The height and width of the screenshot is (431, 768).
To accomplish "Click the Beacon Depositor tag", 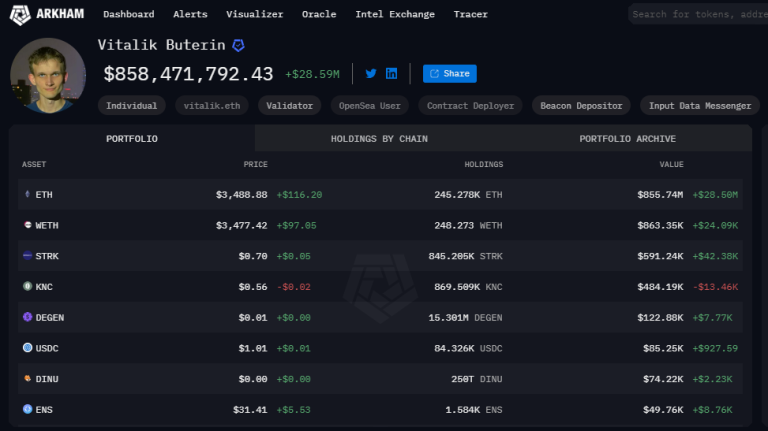I will (x=581, y=105).
